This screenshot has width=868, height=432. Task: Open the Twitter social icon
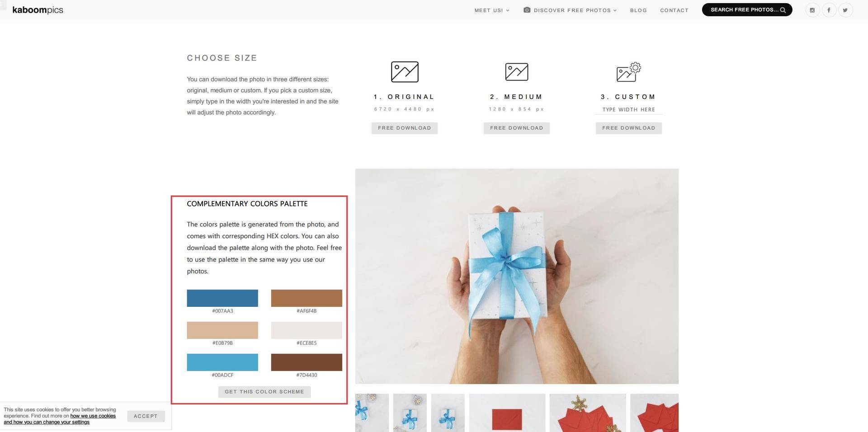coord(845,10)
